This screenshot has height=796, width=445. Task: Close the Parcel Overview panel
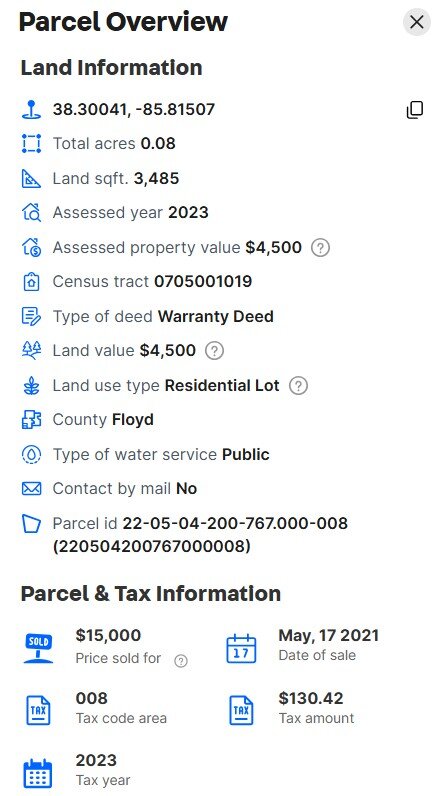[x=417, y=22]
